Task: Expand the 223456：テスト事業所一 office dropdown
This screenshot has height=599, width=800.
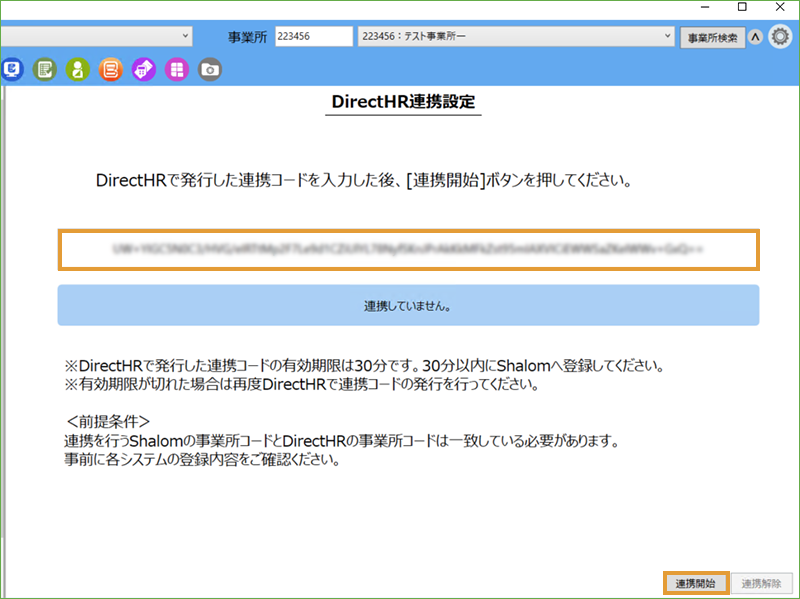Action: pyautogui.click(x=516, y=36)
